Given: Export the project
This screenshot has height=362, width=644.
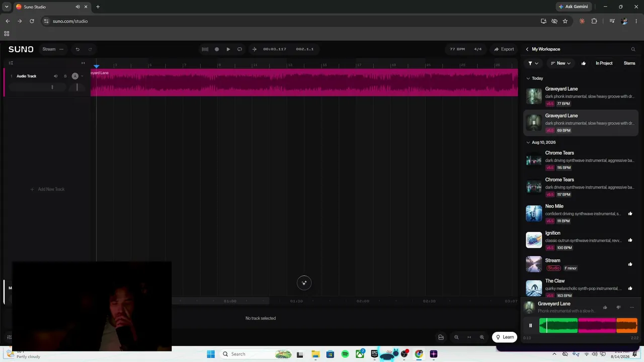Looking at the screenshot, I should click(504, 49).
